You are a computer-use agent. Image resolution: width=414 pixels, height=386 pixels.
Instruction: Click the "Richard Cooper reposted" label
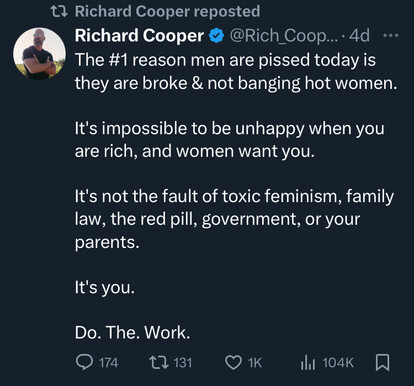167,11
